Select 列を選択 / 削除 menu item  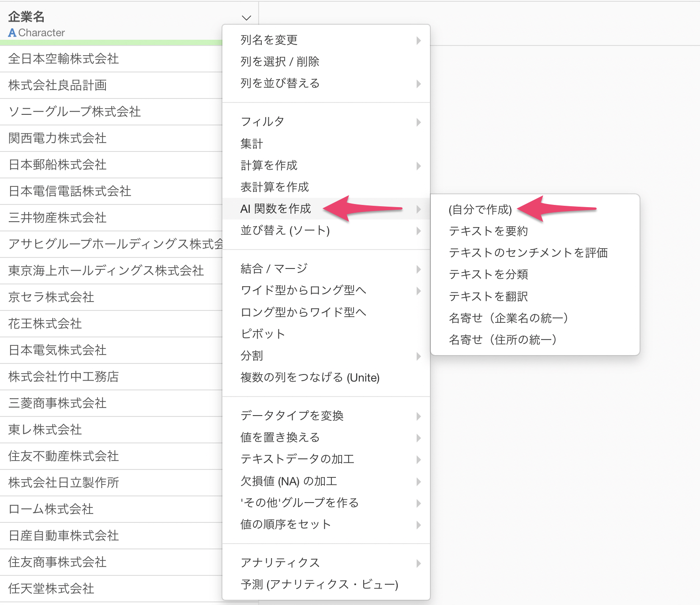click(x=280, y=62)
